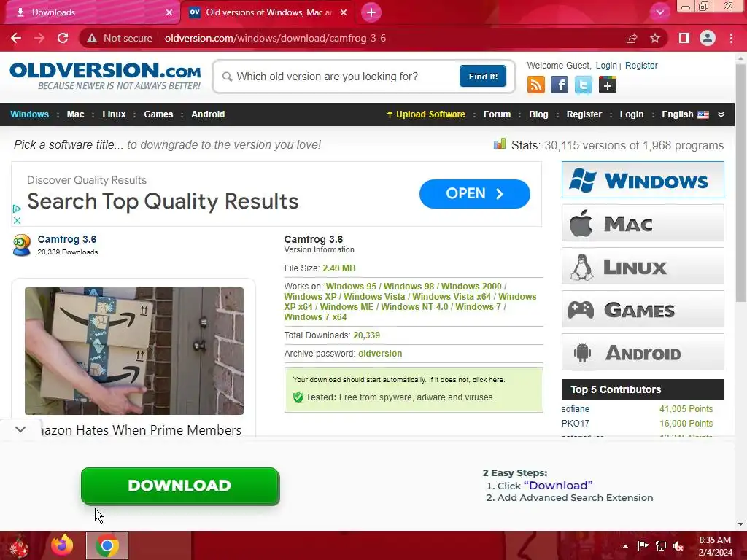Click the page vertical scrollbar
The image size is (747, 560).
pos(740,183)
